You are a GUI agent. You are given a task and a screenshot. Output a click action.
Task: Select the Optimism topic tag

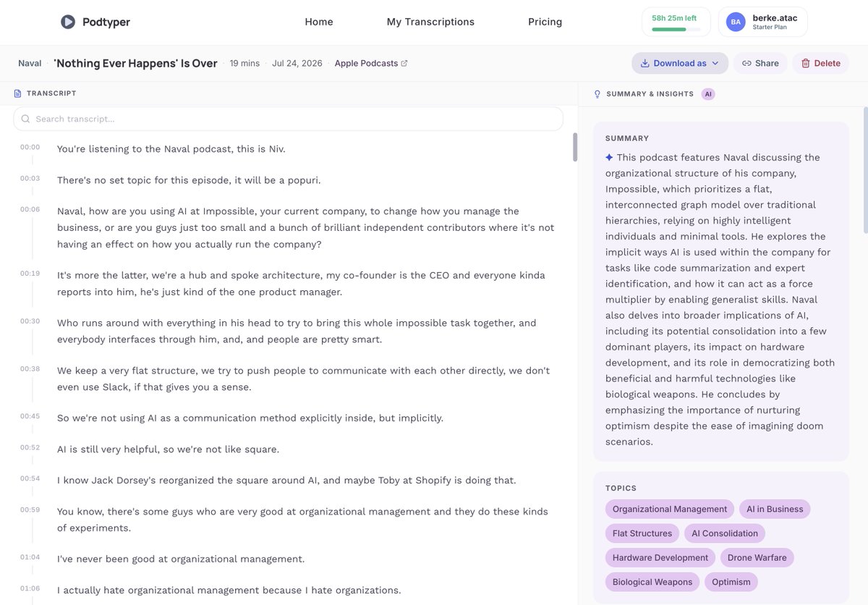pos(731,582)
